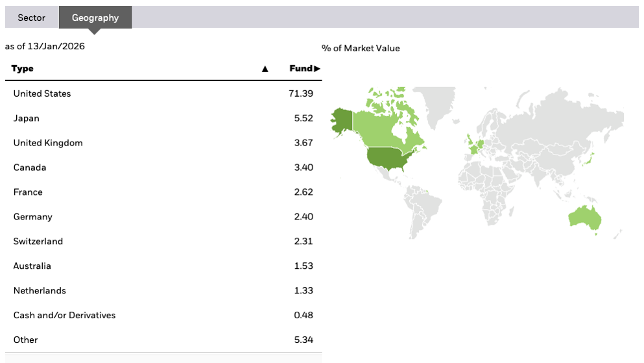Switch to the Sector tab
Screen dimensions: 644x363
point(31,18)
